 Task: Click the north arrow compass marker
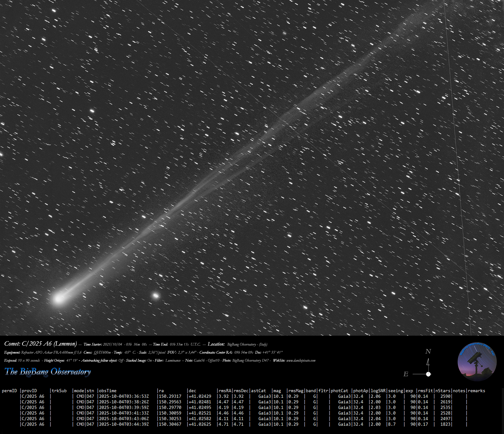pyautogui.click(x=428, y=363)
